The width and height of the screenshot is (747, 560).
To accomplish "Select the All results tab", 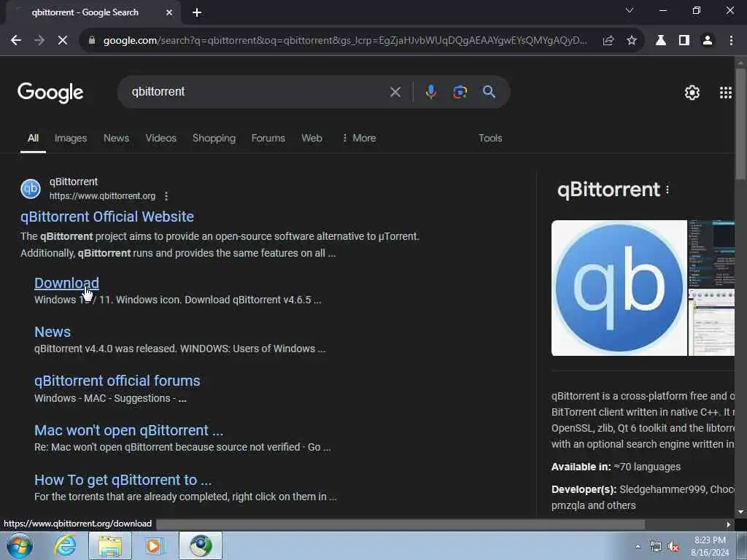I will click(x=33, y=138).
